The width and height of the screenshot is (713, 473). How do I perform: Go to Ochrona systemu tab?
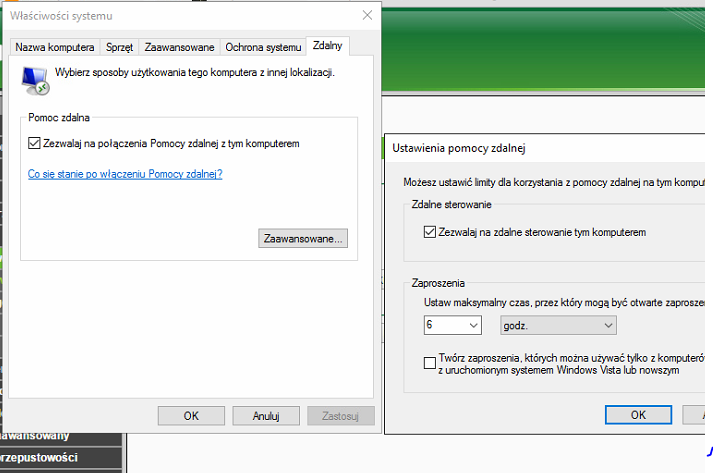tap(263, 47)
